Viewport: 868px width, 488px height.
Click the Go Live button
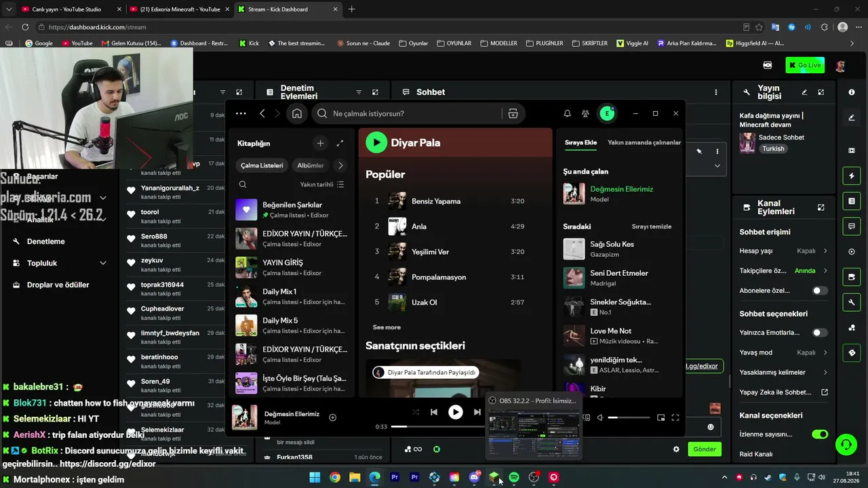805,65
